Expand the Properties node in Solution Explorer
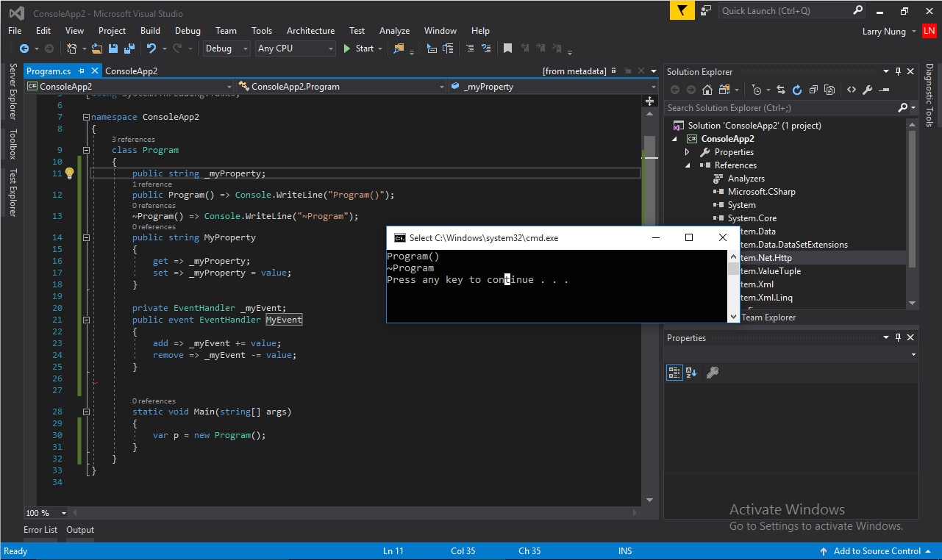This screenshot has width=942, height=560. 688,152
